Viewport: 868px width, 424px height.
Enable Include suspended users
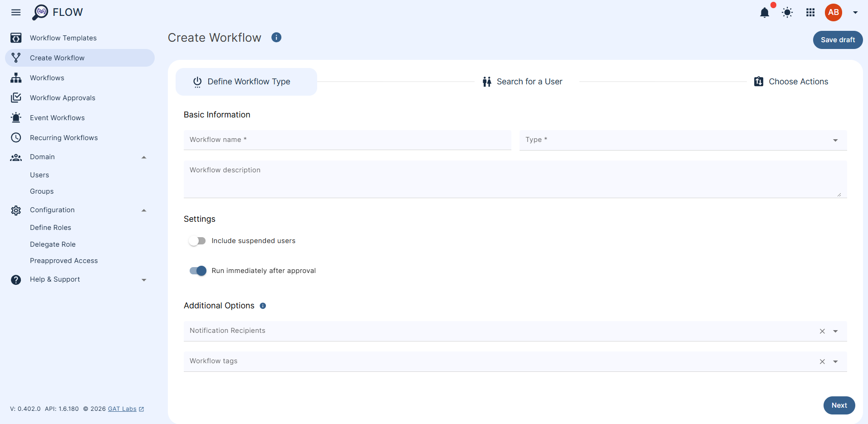click(197, 240)
